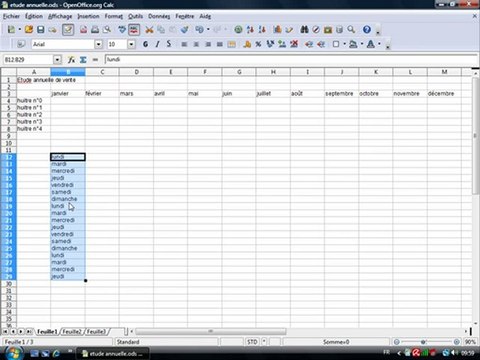
Task: Open the Édition menu
Action: [34, 16]
